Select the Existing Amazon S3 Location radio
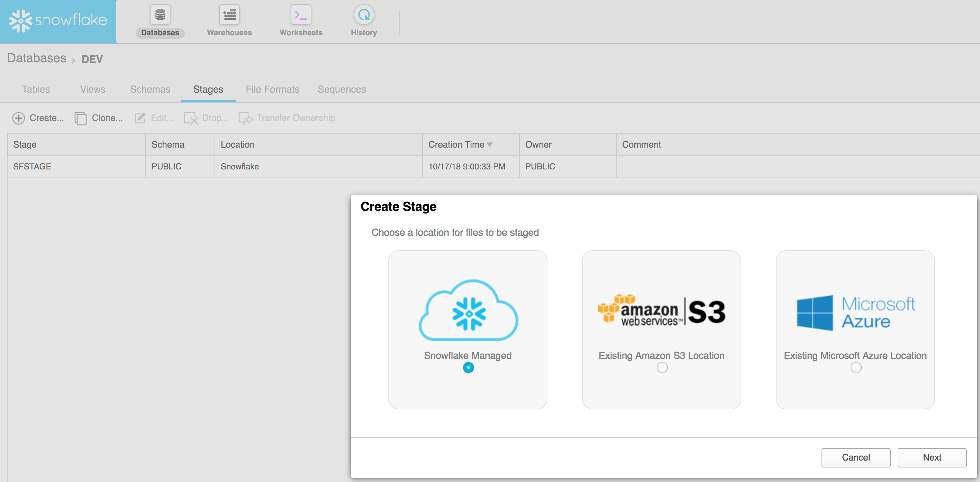This screenshot has height=482, width=980. click(x=662, y=368)
